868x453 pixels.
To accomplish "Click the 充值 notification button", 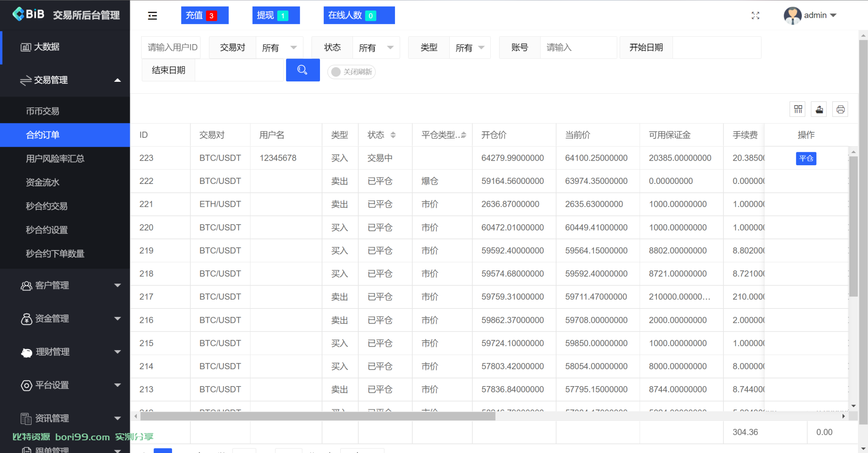I will coord(205,15).
